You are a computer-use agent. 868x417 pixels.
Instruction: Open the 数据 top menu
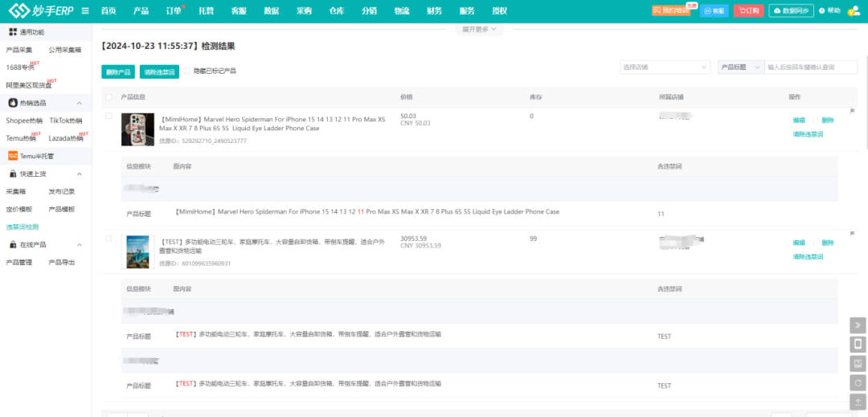coord(272,11)
